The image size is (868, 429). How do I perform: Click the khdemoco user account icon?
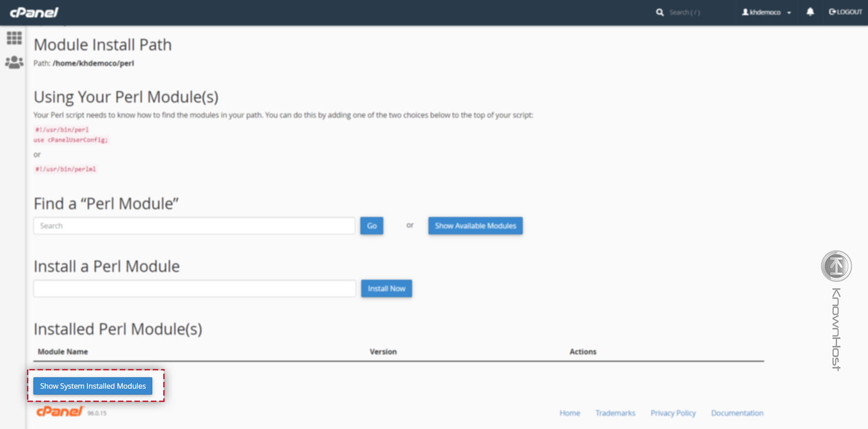click(745, 12)
